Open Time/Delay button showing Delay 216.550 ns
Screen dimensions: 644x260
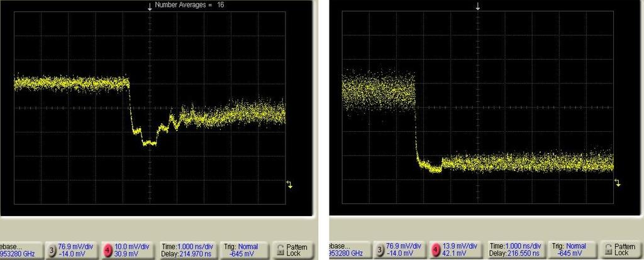(x=516, y=250)
